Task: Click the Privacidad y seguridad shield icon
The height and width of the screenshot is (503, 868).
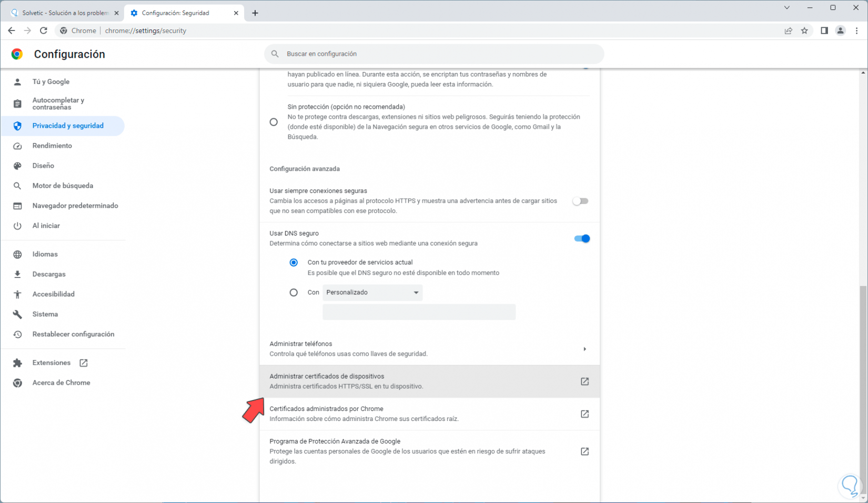Action: [17, 126]
